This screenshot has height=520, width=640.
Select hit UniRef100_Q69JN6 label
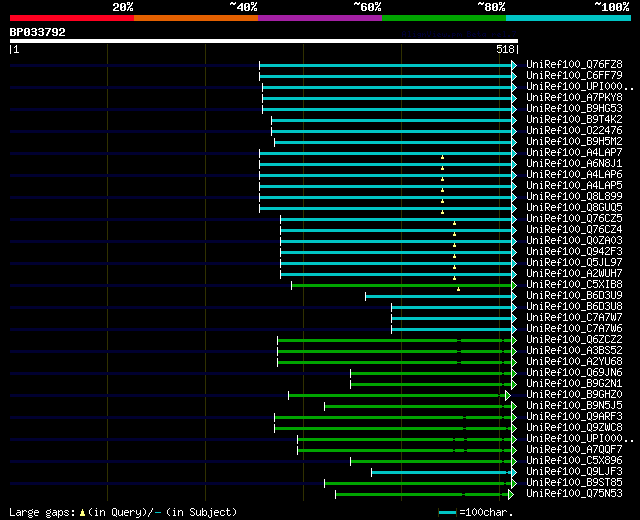[x=574, y=373]
